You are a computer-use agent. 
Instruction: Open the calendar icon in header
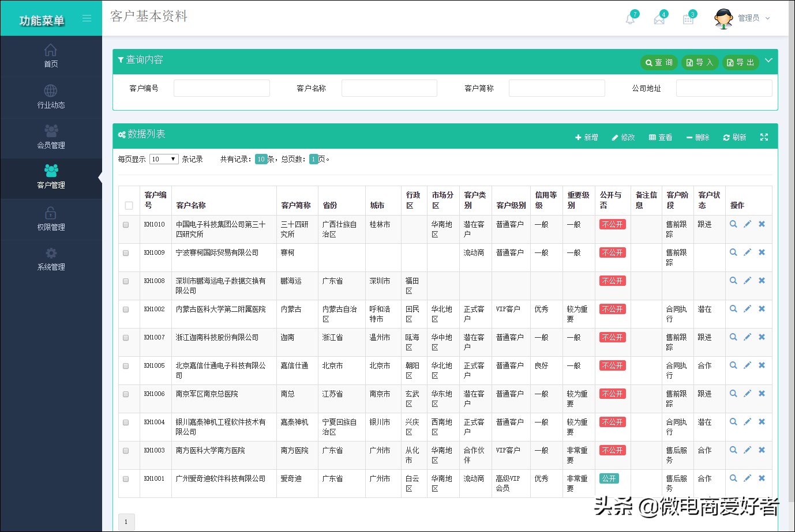688,19
